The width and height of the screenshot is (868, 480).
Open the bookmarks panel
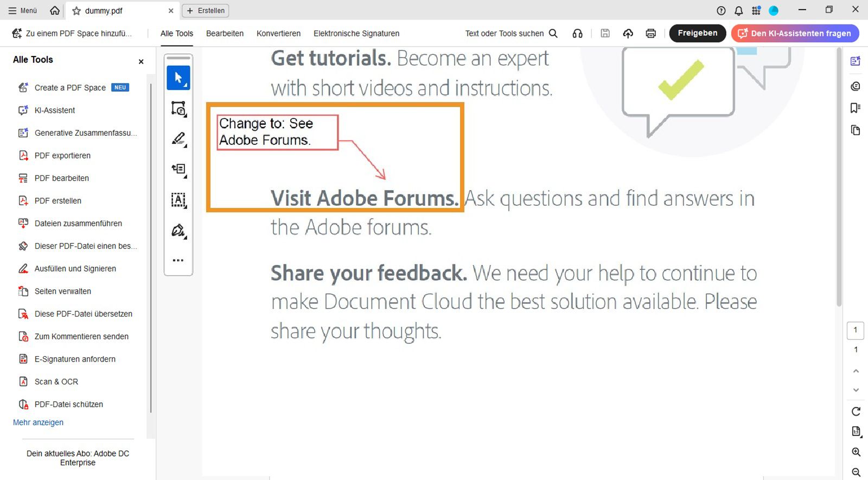(856, 108)
